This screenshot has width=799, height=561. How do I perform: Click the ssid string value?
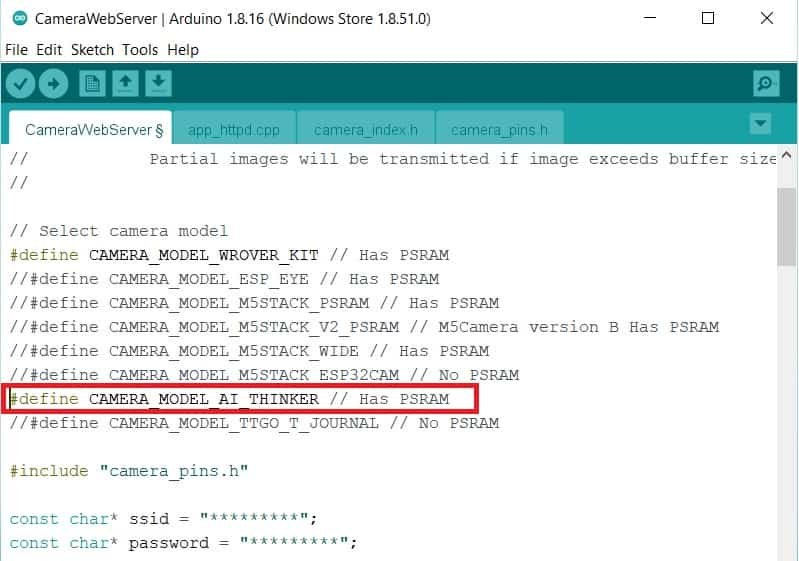click(x=254, y=518)
